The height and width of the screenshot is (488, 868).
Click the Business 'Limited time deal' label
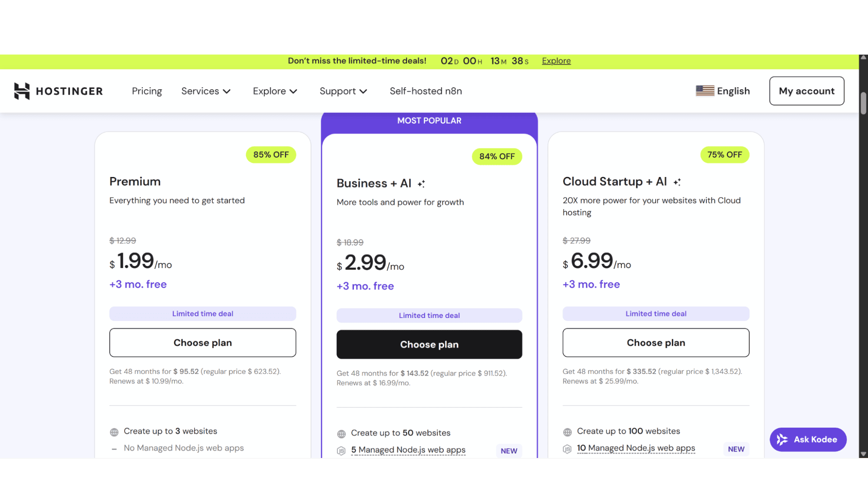click(429, 315)
